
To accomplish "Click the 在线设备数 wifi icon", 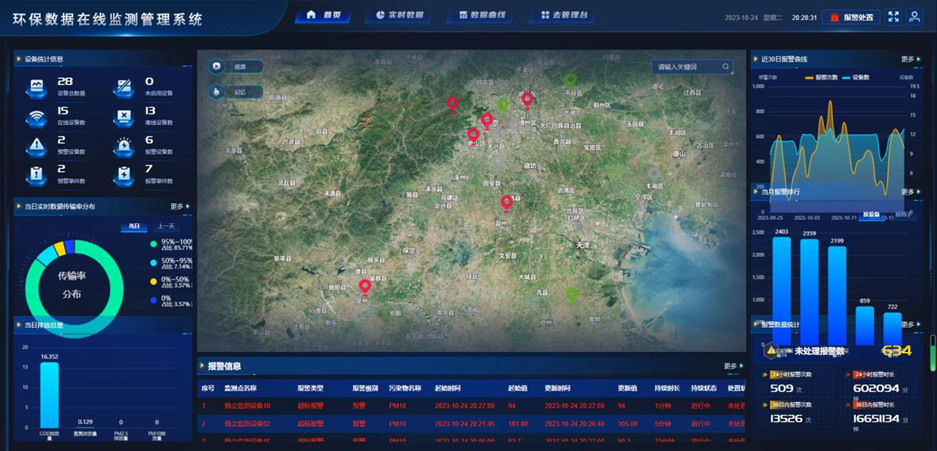I will [37, 117].
